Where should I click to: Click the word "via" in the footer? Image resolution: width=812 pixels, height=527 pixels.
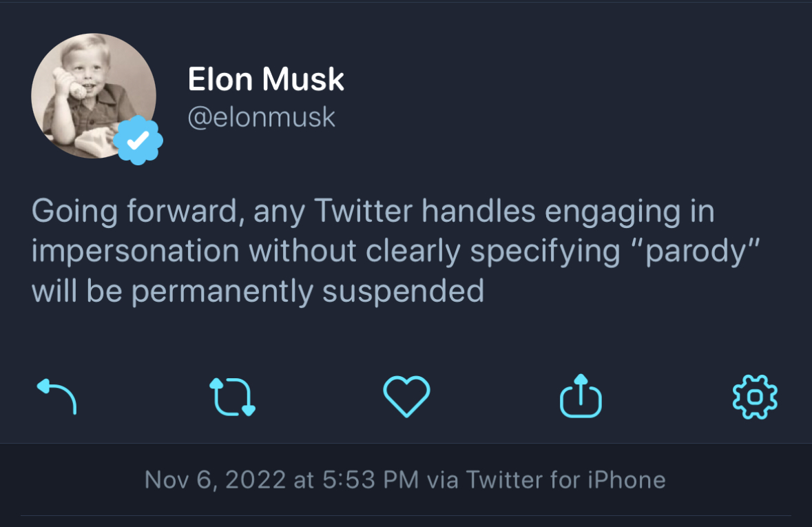(x=441, y=479)
